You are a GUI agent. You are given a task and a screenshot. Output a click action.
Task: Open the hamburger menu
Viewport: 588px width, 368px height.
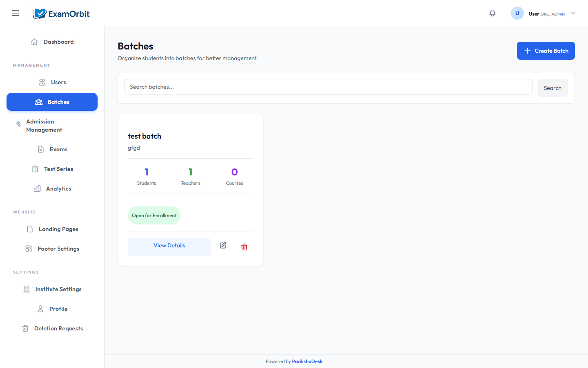tap(16, 13)
